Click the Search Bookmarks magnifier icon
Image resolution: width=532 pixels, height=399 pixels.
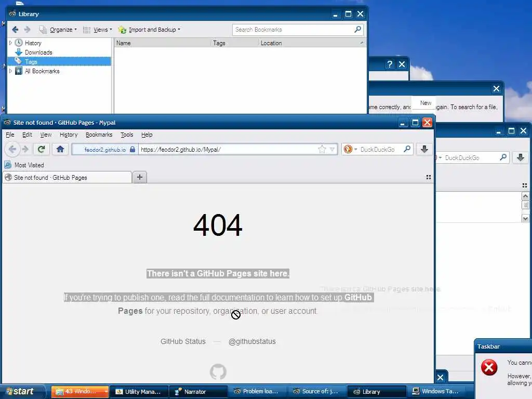[357, 30]
